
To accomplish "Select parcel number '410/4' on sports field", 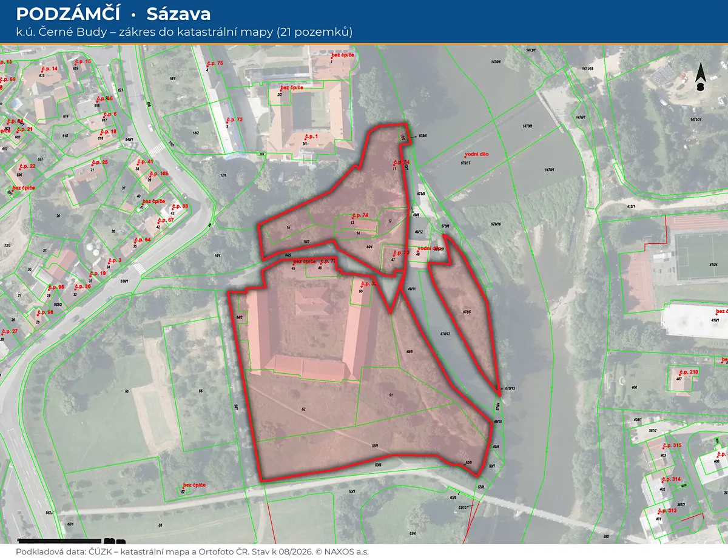I will click(713, 265).
